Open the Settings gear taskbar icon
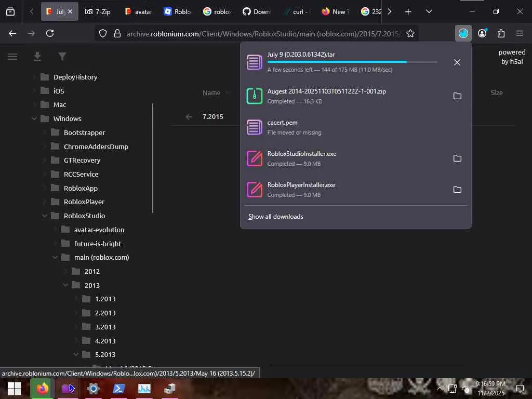 pyautogui.click(x=93, y=389)
